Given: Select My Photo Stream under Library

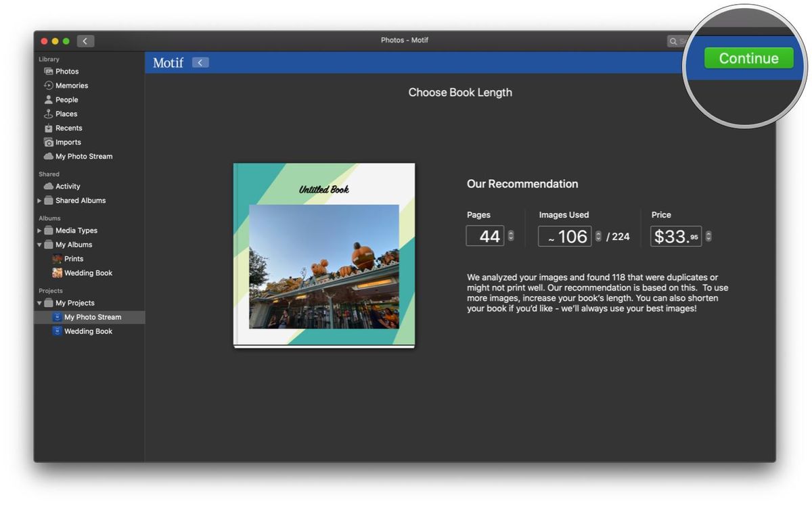Looking at the screenshot, I should (83, 156).
